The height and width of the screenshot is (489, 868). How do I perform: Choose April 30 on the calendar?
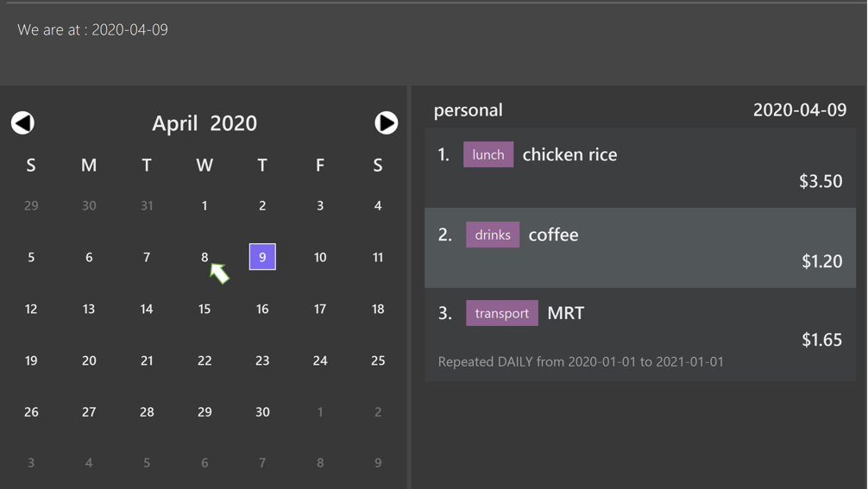coord(262,412)
